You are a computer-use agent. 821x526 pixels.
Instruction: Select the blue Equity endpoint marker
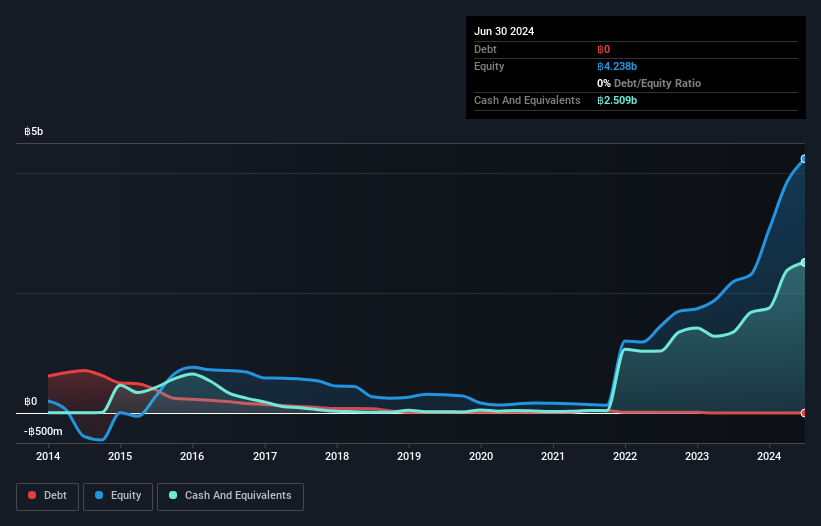[x=804, y=159]
